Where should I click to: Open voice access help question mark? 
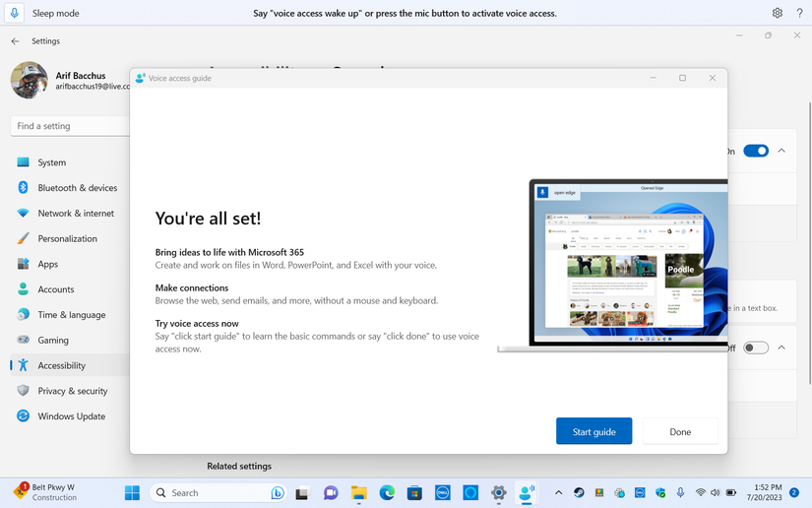(798, 13)
